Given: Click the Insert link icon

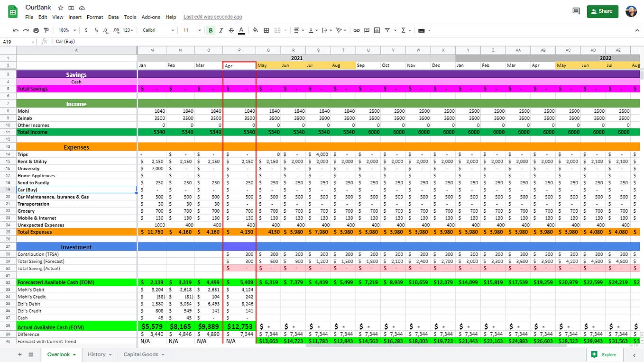Looking at the screenshot, I should coord(357,30).
